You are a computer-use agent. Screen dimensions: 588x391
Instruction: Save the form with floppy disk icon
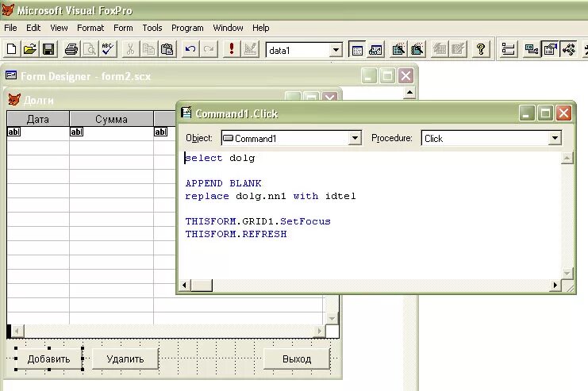[x=48, y=49]
